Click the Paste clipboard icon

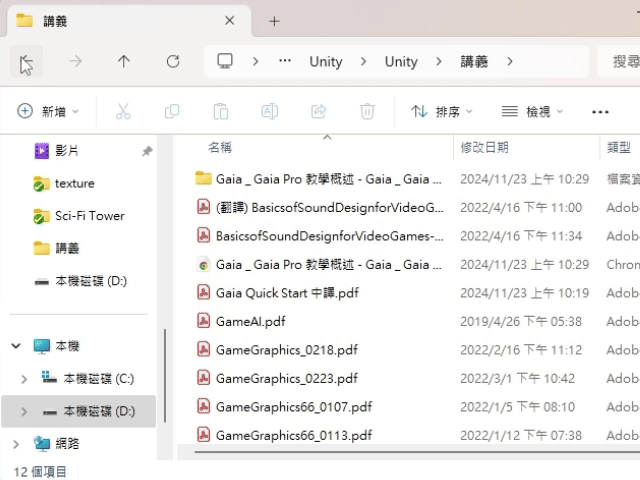221,112
